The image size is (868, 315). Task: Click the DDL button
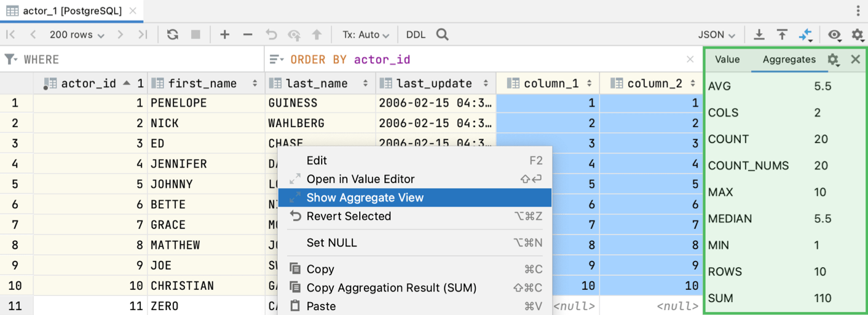[416, 35]
